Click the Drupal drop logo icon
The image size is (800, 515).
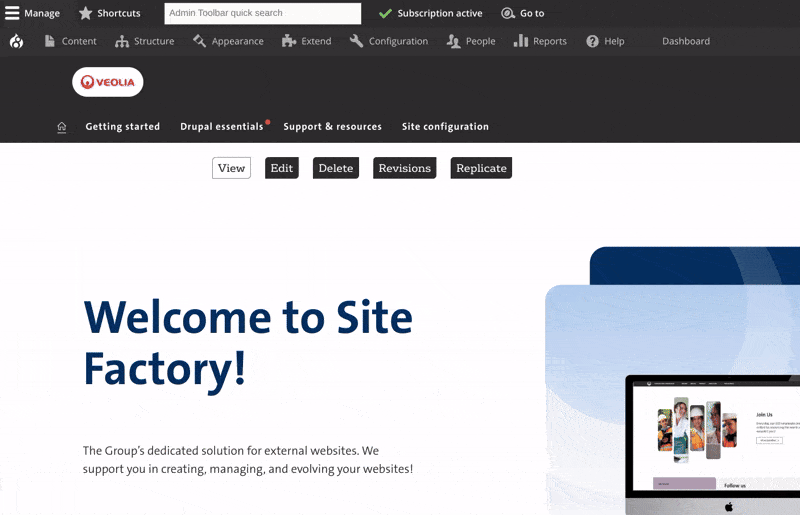pyautogui.click(x=16, y=41)
